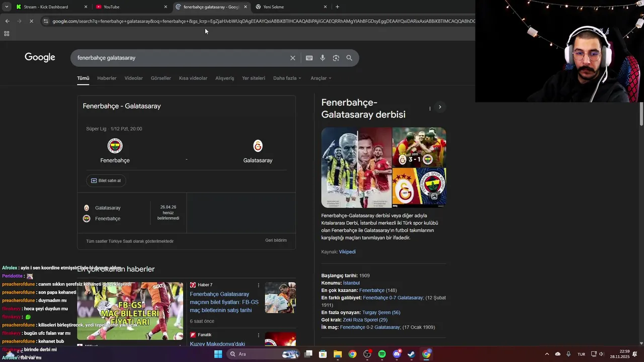Click inside the Google search input field
This screenshot has height=362, width=644.
(181, 58)
